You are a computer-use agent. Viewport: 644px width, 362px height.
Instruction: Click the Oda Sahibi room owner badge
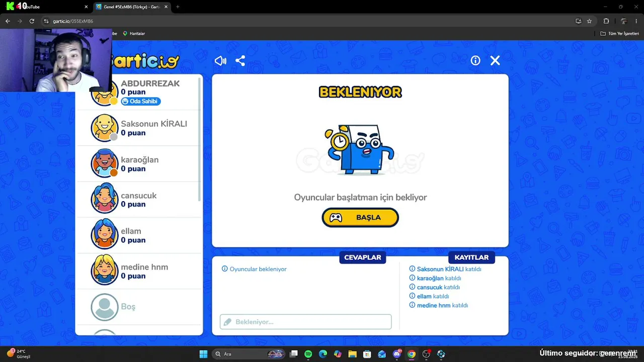tap(141, 101)
